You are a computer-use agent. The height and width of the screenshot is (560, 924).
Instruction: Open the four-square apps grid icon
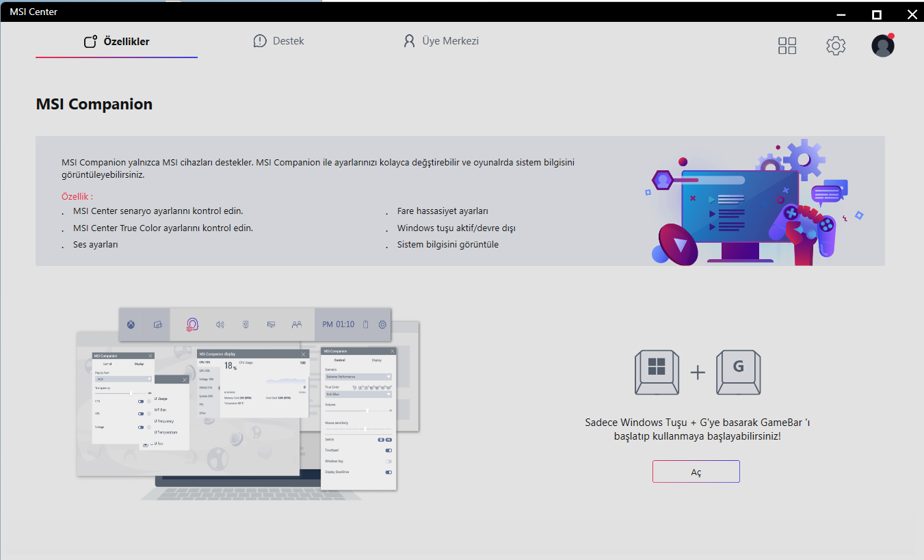787,46
